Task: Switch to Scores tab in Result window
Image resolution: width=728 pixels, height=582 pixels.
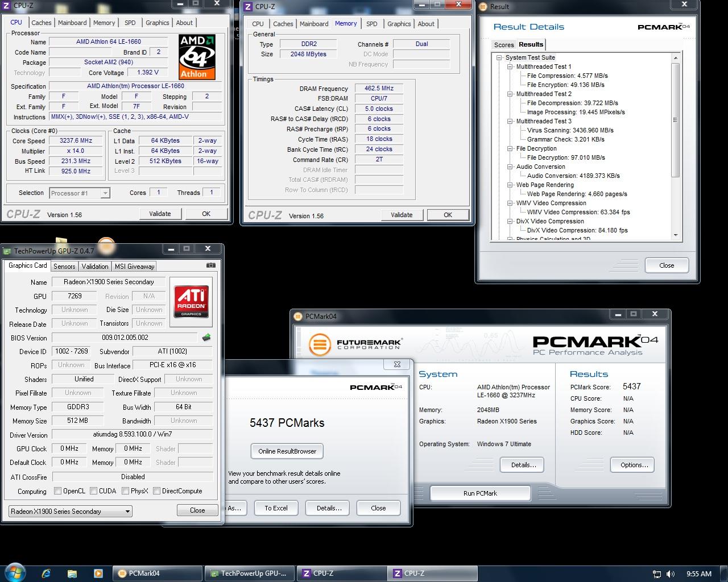Action: click(x=504, y=45)
